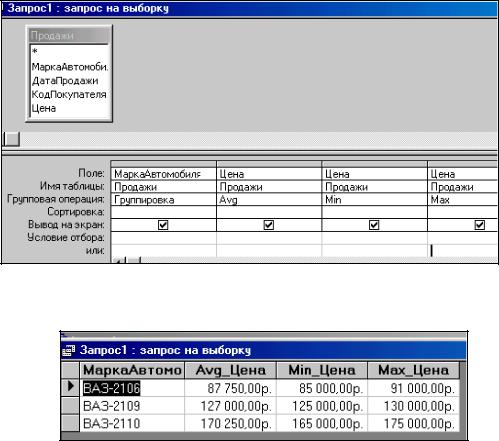The height and width of the screenshot is (441, 499).
Task: Click the МаркаАвтомобиля field cell in the grid
Action: (163, 174)
